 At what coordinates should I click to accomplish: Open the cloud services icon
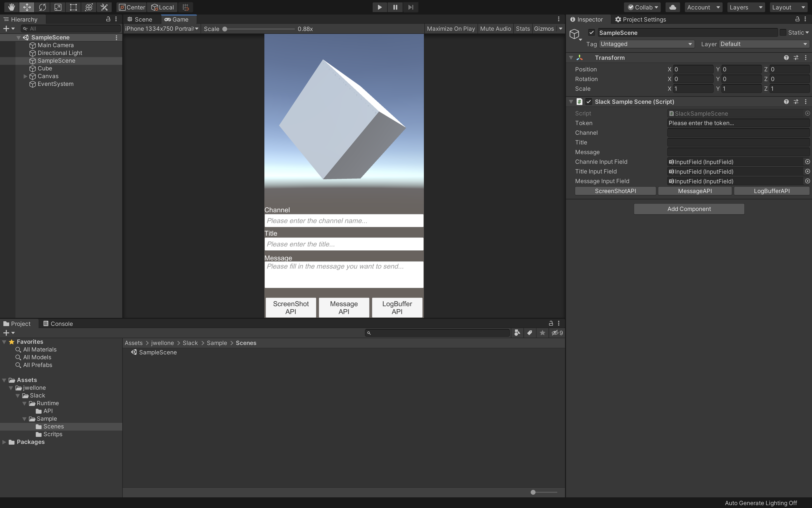672,7
